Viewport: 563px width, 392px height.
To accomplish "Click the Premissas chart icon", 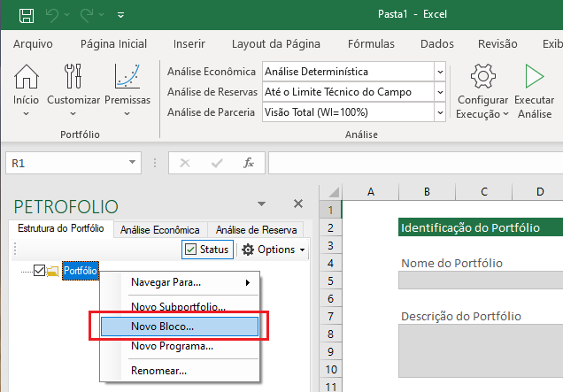I will 127,79.
